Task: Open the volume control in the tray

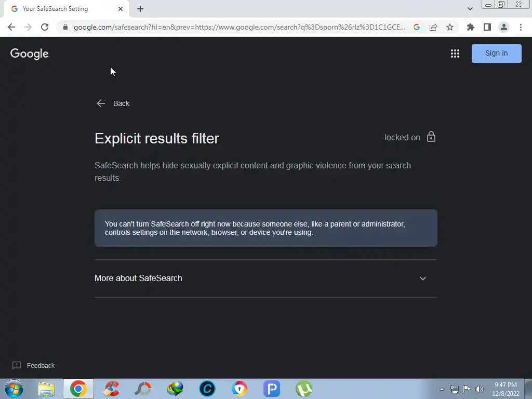Action: (479, 389)
